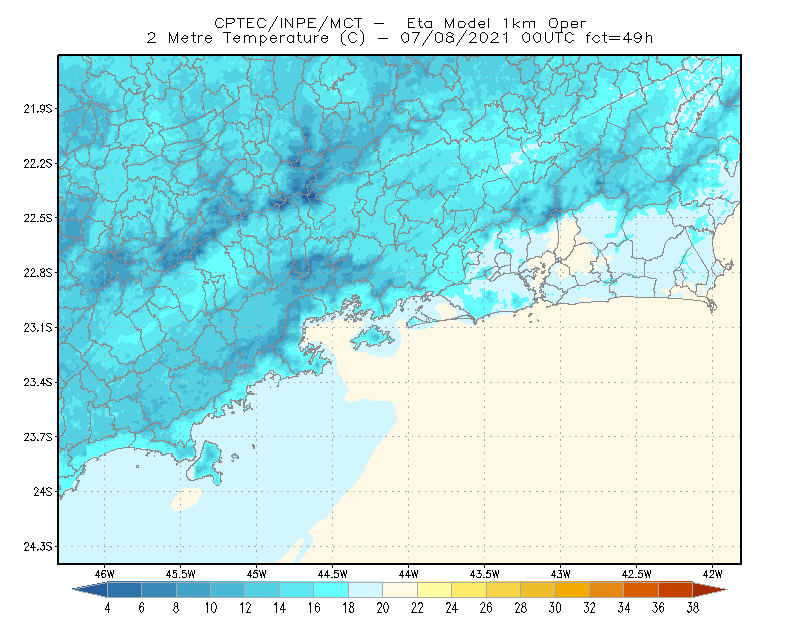The width and height of the screenshot is (800, 618).
Task: Select the 32 to 34 degree color segment
Action: pos(607,590)
